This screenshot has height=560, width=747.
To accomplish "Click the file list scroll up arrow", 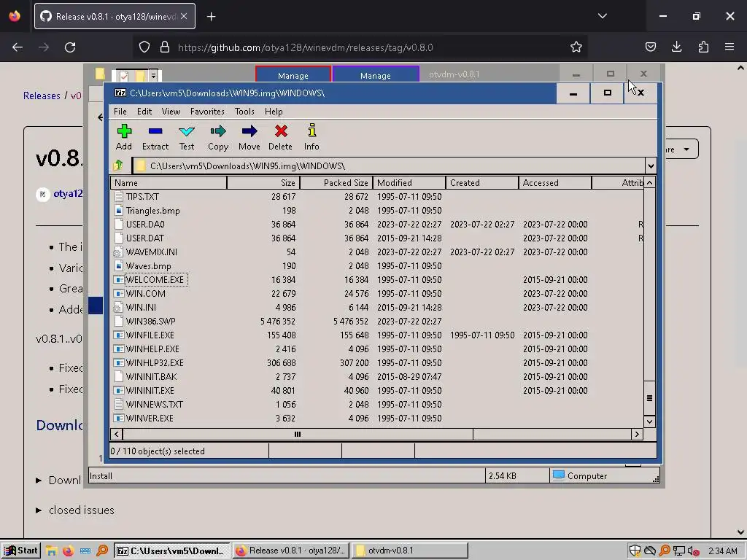I will pyautogui.click(x=649, y=183).
